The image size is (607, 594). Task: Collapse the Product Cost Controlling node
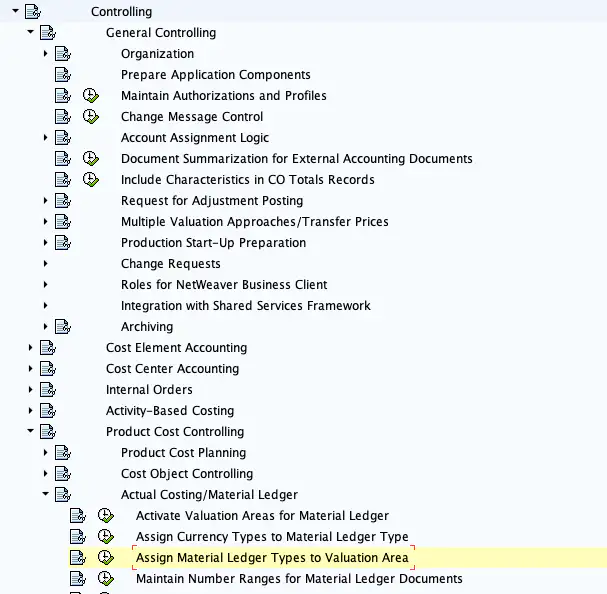[x=31, y=431]
